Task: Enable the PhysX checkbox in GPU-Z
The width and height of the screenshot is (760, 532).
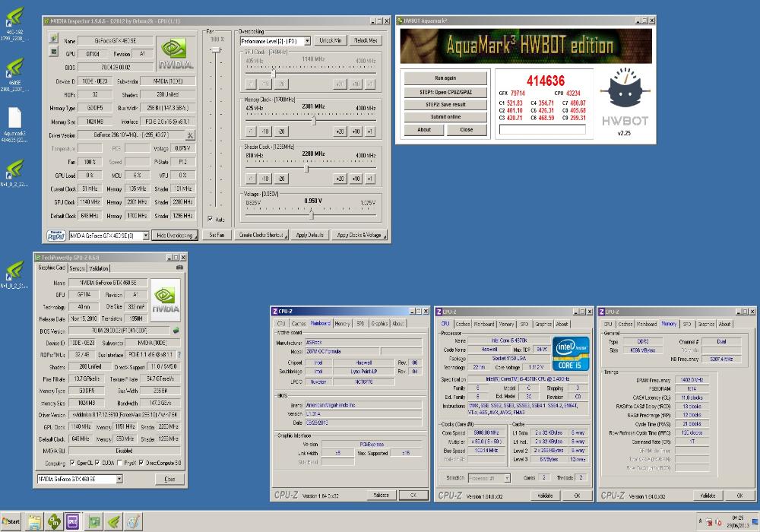Action: coord(120,463)
